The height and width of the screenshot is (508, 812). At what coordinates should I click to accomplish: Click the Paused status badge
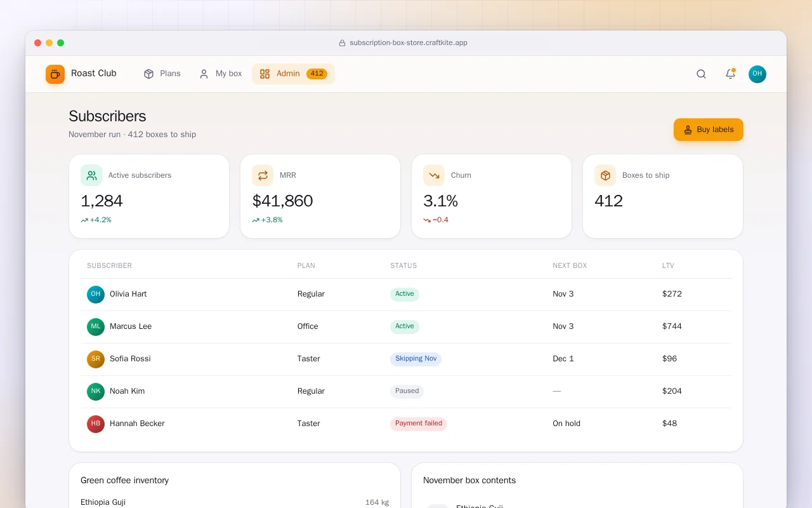(x=407, y=391)
